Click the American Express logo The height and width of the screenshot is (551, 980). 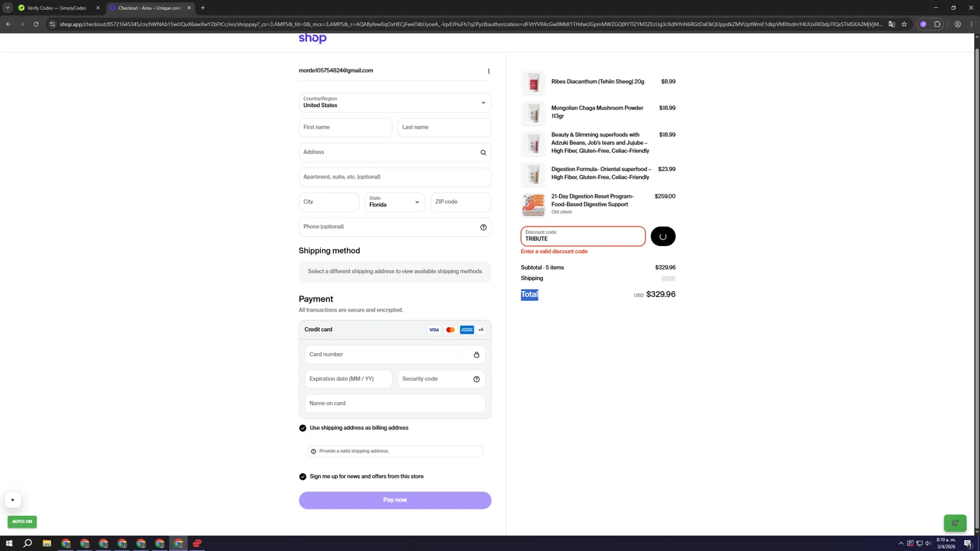tap(466, 330)
